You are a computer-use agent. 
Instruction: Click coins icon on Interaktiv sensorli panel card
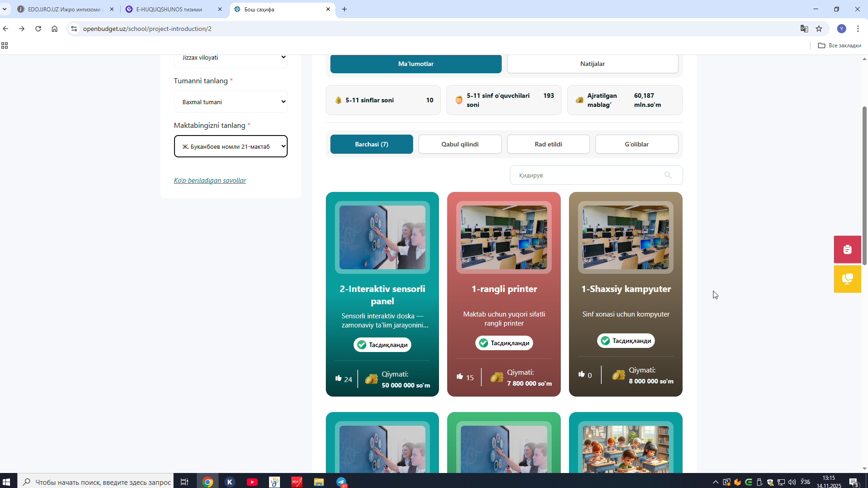point(371,379)
